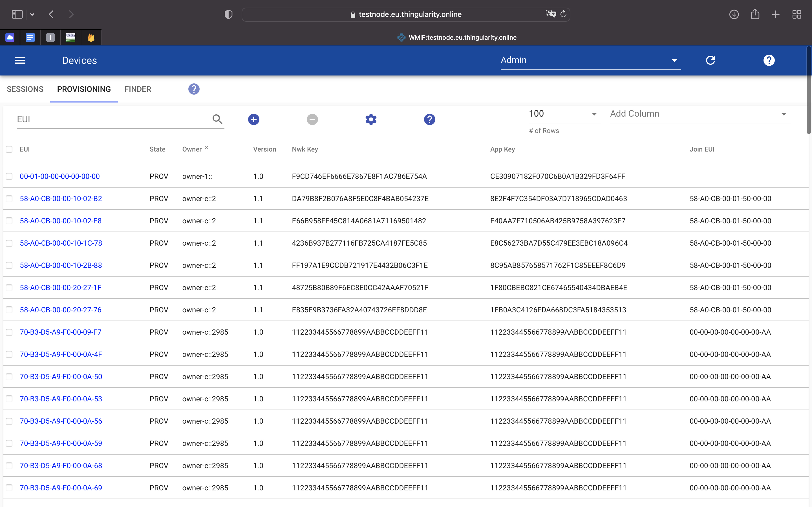This screenshot has width=812, height=507.
Task: Click the search magnifier in EUI field
Action: click(x=217, y=119)
